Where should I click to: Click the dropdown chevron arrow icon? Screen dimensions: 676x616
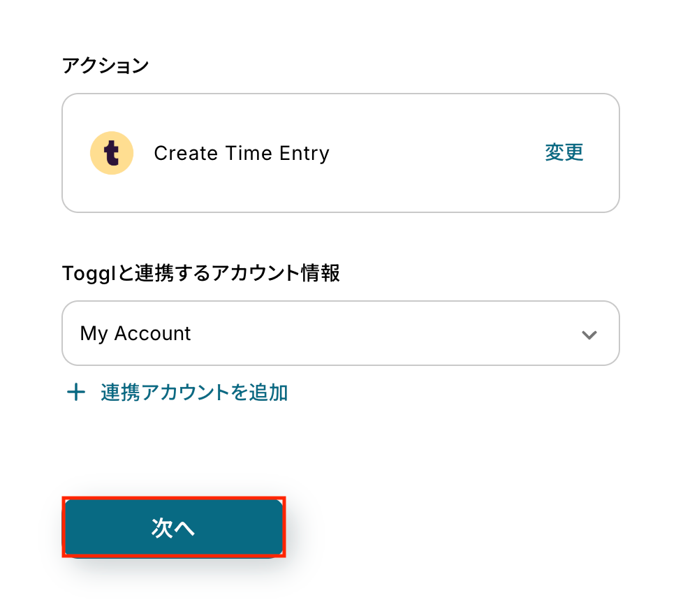click(589, 335)
